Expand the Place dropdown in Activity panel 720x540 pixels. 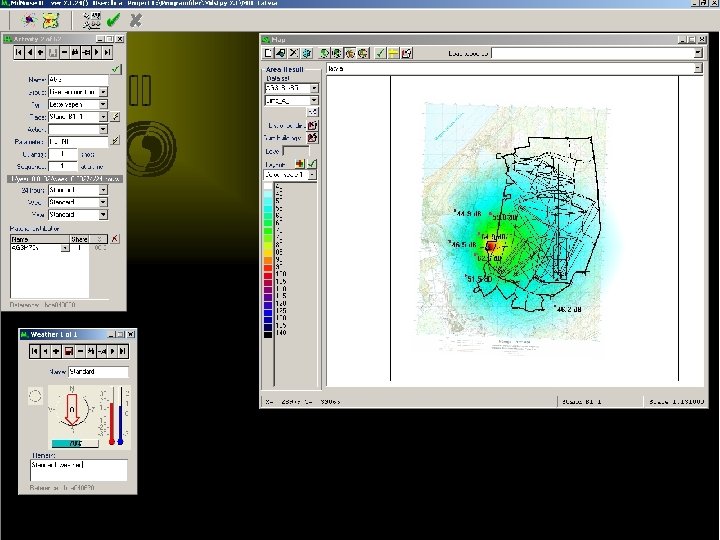coord(103,117)
